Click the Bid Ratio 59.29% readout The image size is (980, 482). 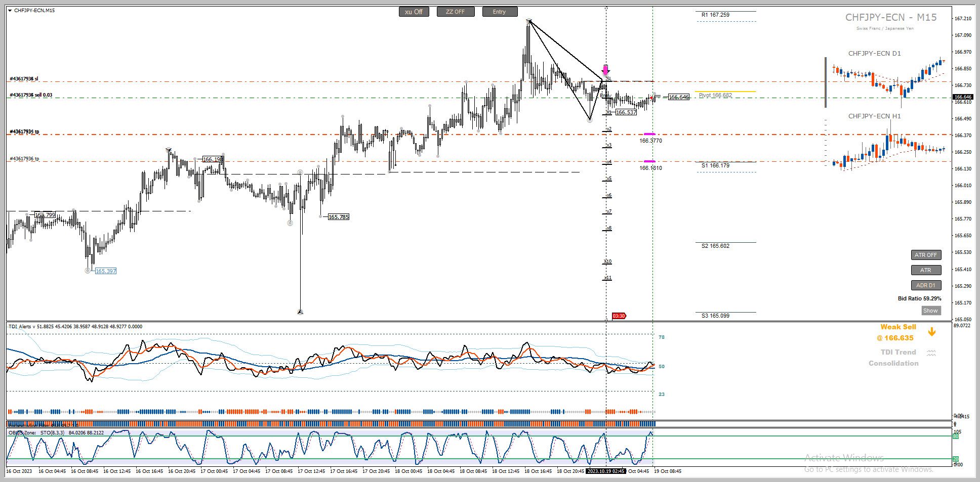tap(919, 298)
